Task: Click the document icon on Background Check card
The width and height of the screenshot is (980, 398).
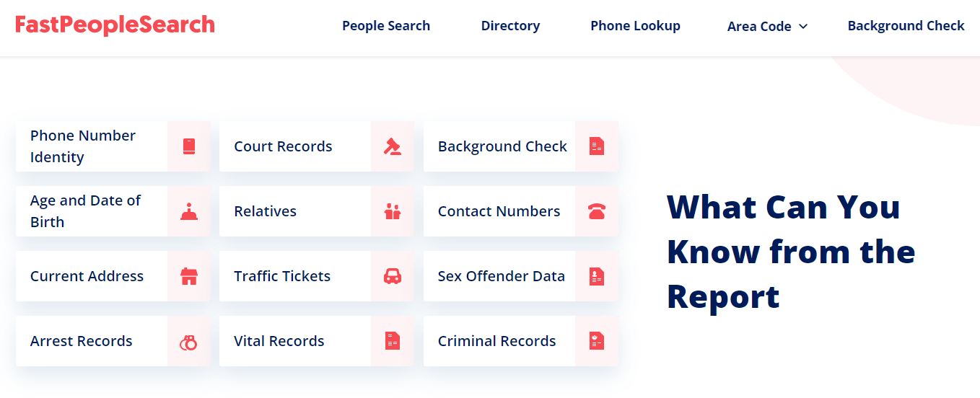Action: (x=596, y=146)
